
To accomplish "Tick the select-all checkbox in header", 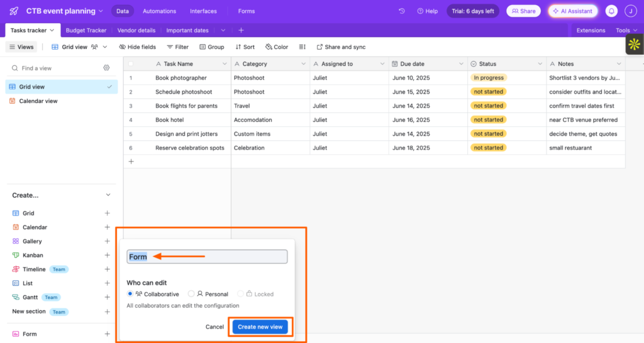I will [131, 64].
